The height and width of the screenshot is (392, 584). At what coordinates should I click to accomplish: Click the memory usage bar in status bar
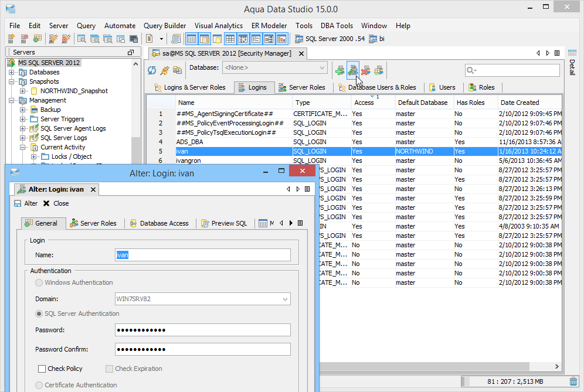pyautogui.click(x=515, y=381)
